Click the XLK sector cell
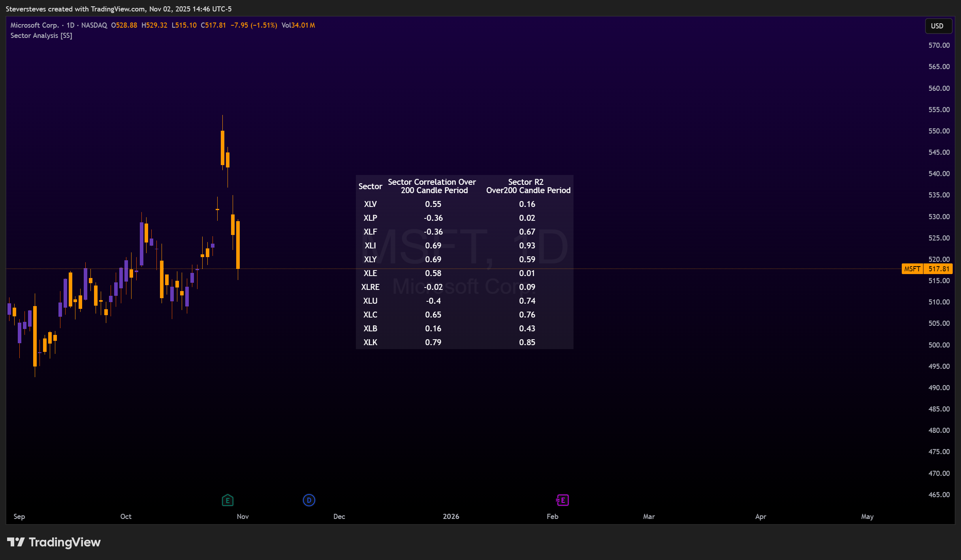The image size is (961, 560). click(x=370, y=342)
